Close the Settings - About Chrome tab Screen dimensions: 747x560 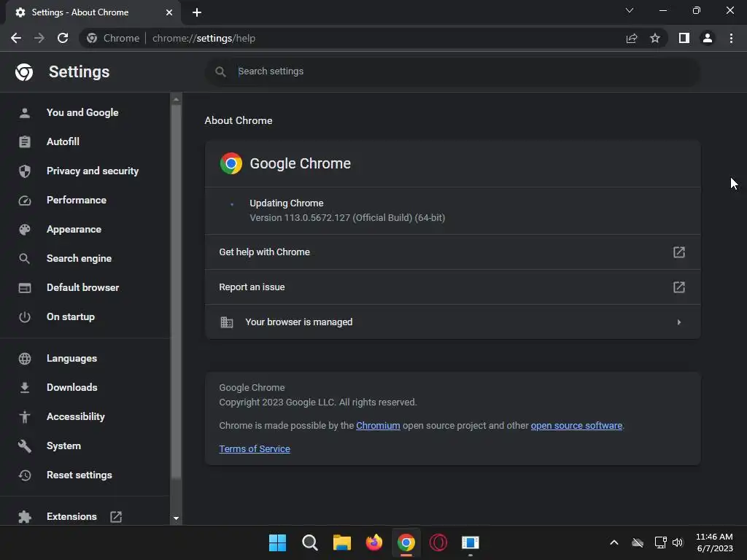pyautogui.click(x=169, y=12)
